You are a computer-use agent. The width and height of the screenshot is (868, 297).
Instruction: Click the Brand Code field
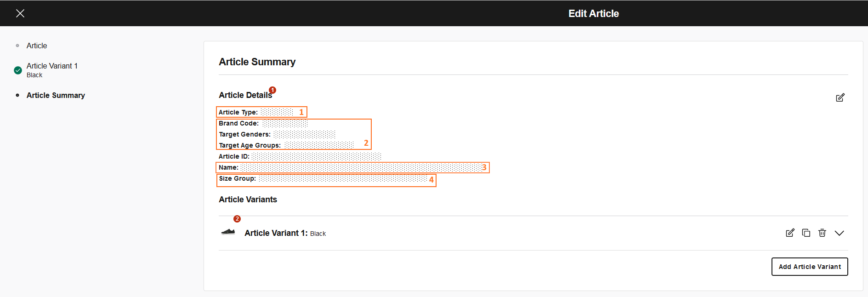(x=263, y=123)
